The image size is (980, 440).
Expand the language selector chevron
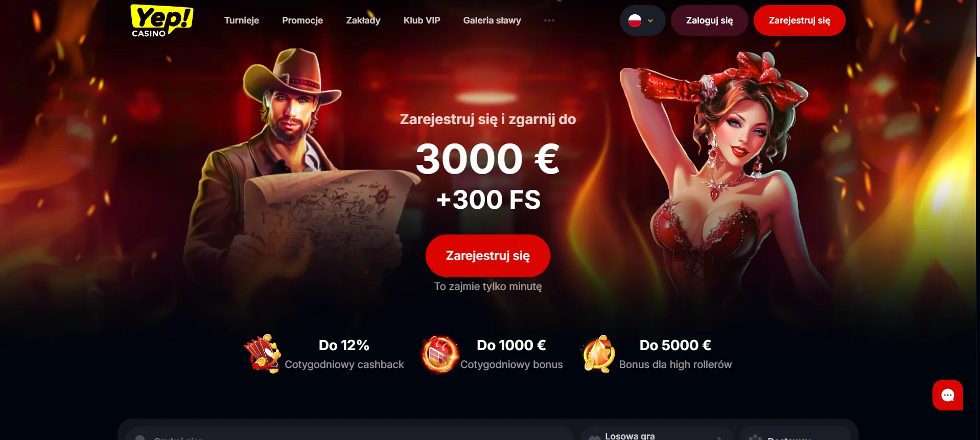tap(650, 21)
